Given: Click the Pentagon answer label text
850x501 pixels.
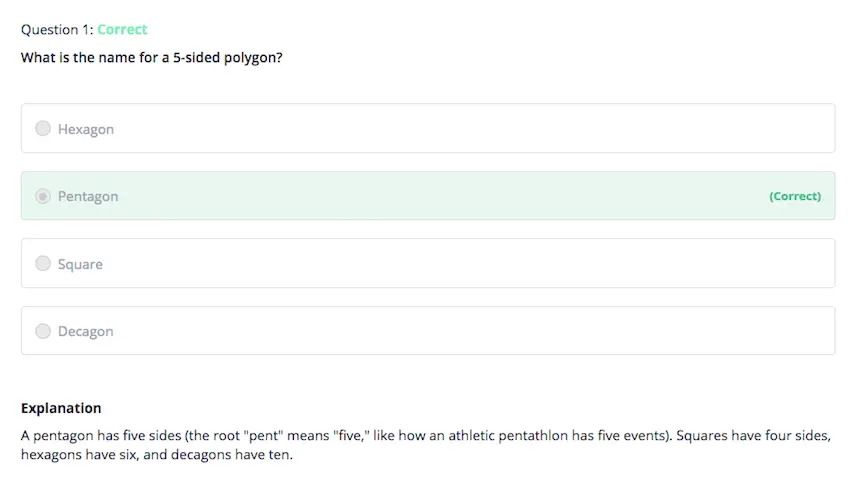Looking at the screenshot, I should (88, 197).
